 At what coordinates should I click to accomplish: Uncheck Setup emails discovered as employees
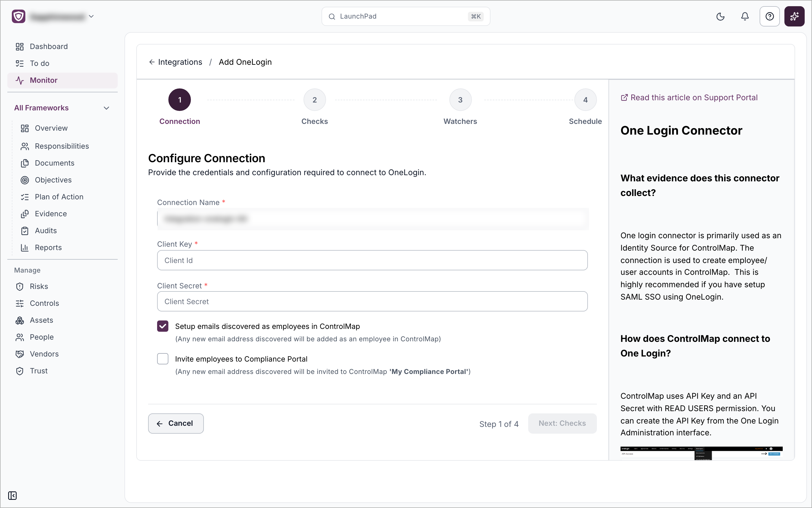pos(163,326)
